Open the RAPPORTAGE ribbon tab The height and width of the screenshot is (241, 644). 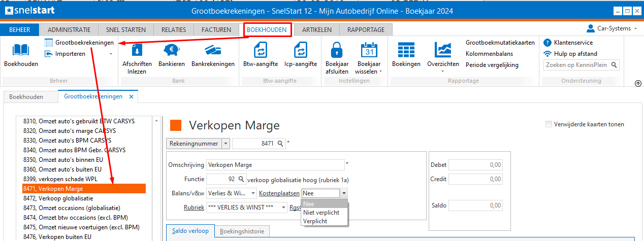tap(366, 30)
